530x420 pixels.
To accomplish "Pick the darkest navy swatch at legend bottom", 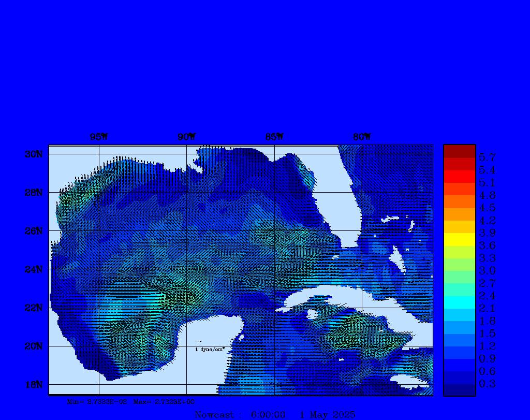I will 459,390.
